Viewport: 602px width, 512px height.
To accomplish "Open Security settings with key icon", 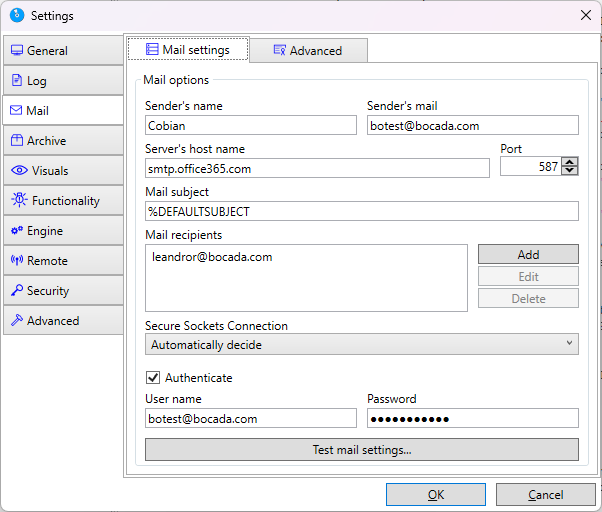I will pyautogui.click(x=62, y=291).
